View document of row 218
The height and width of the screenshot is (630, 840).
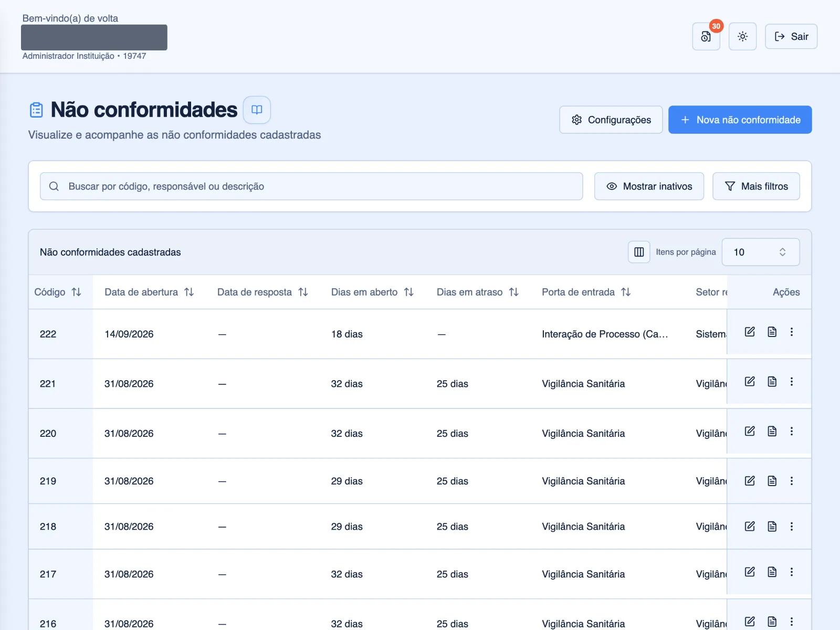tap(772, 527)
